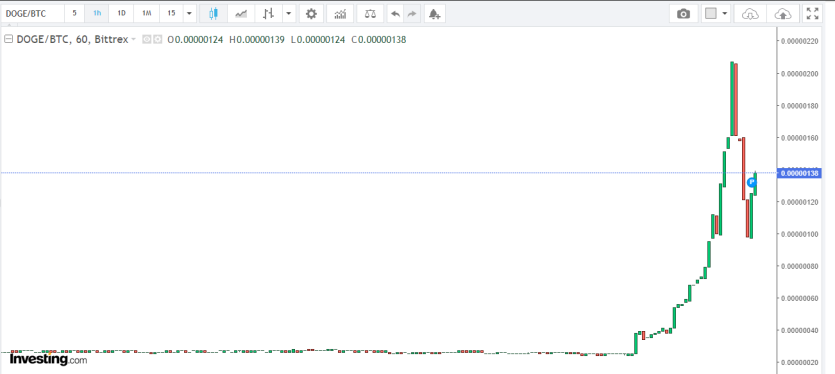Undo the last chart action
835x374 pixels.
tap(395, 14)
